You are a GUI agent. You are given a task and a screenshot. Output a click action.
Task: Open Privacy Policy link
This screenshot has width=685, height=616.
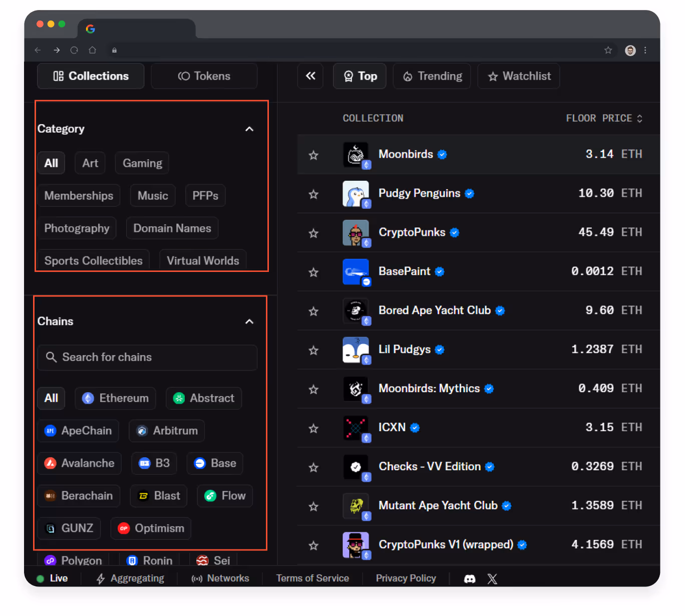pos(406,578)
